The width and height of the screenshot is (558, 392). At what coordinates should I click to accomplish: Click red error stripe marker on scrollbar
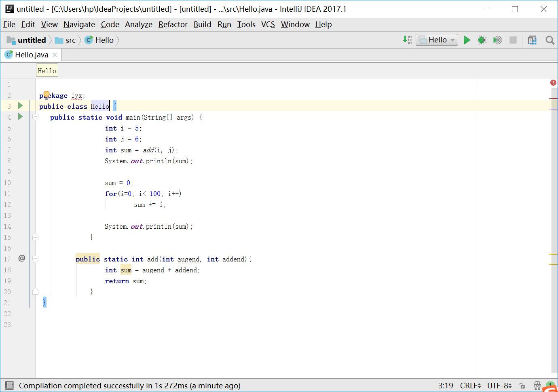pos(553,98)
